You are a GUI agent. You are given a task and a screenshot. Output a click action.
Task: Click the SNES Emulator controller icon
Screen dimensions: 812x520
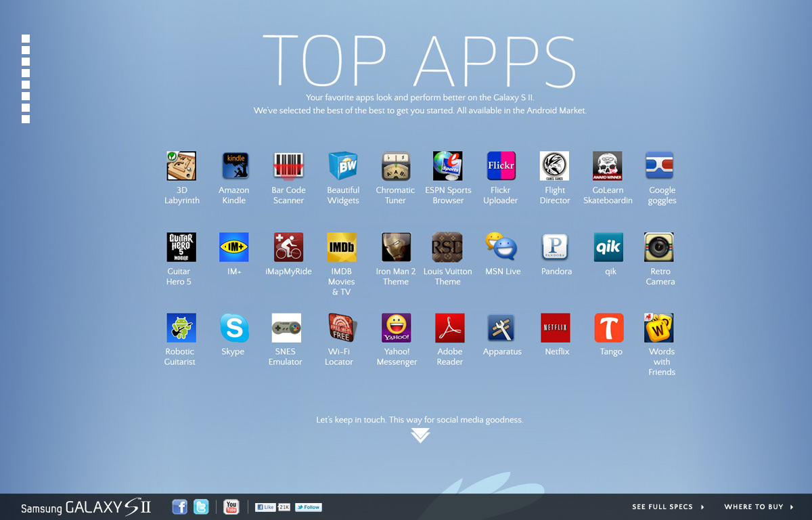tap(286, 328)
